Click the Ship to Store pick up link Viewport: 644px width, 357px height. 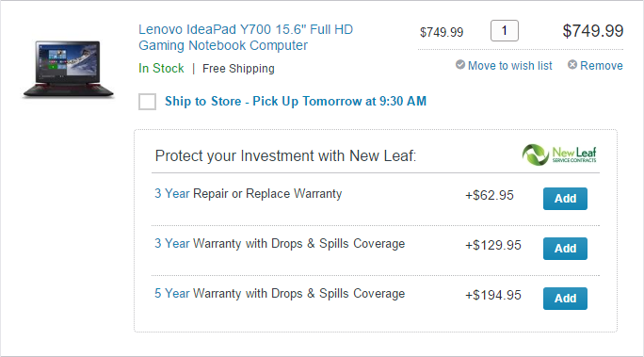(x=296, y=102)
